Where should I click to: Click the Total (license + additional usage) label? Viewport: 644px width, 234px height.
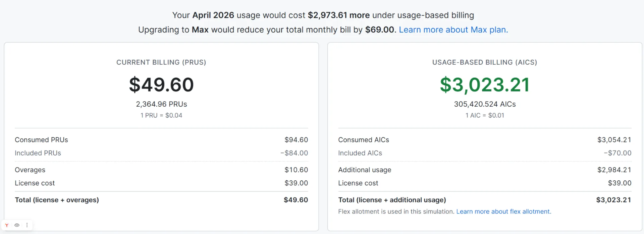[392, 200]
